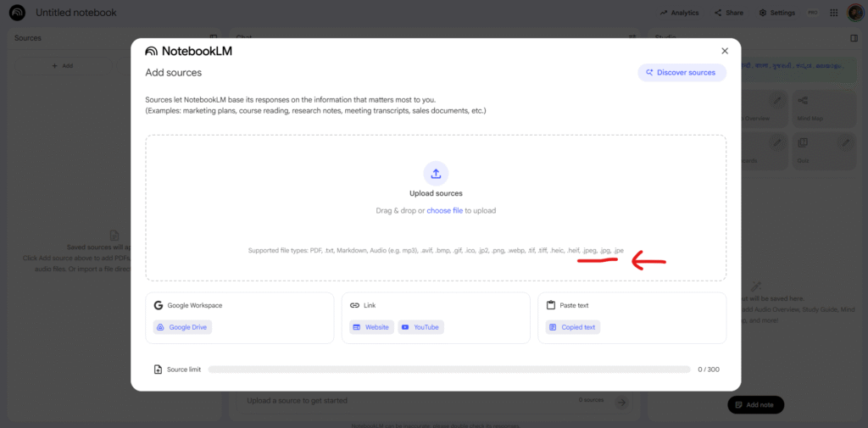The image size is (868, 428).
Task: Open the Share option
Action: [728, 13]
